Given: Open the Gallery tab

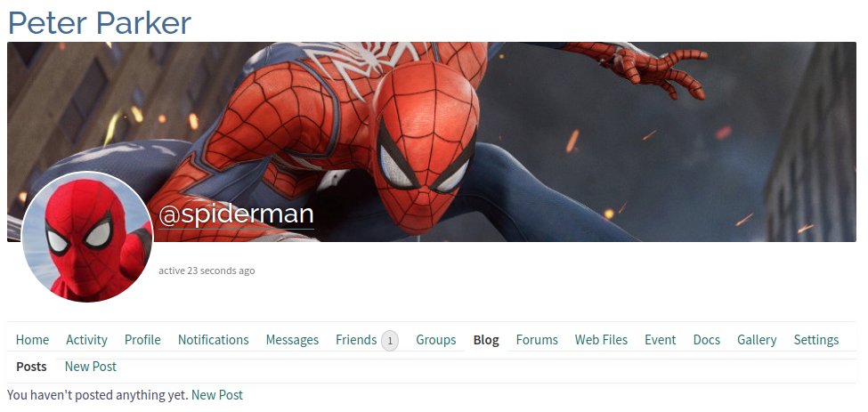Looking at the screenshot, I should point(757,340).
